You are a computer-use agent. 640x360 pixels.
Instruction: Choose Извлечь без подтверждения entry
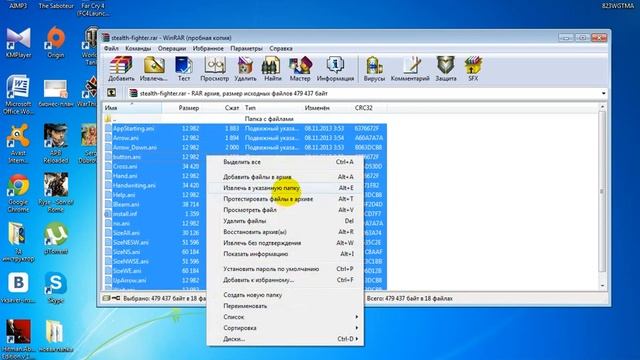coord(285,243)
